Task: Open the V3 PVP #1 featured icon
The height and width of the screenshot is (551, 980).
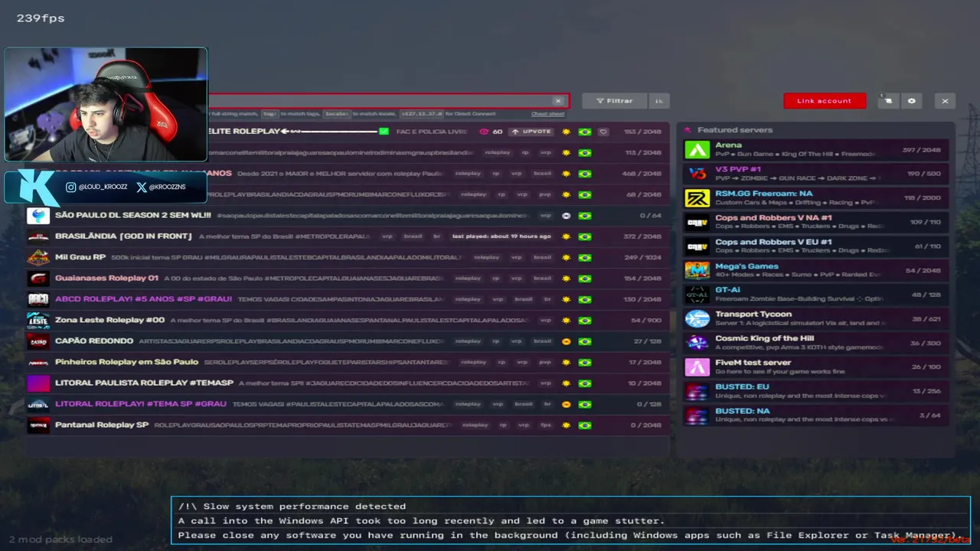Action: click(697, 174)
